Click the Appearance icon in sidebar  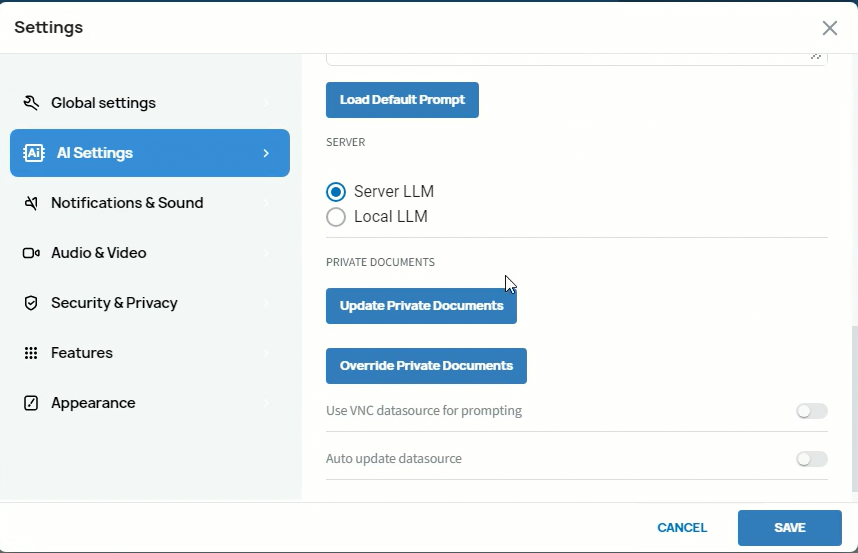(x=31, y=403)
